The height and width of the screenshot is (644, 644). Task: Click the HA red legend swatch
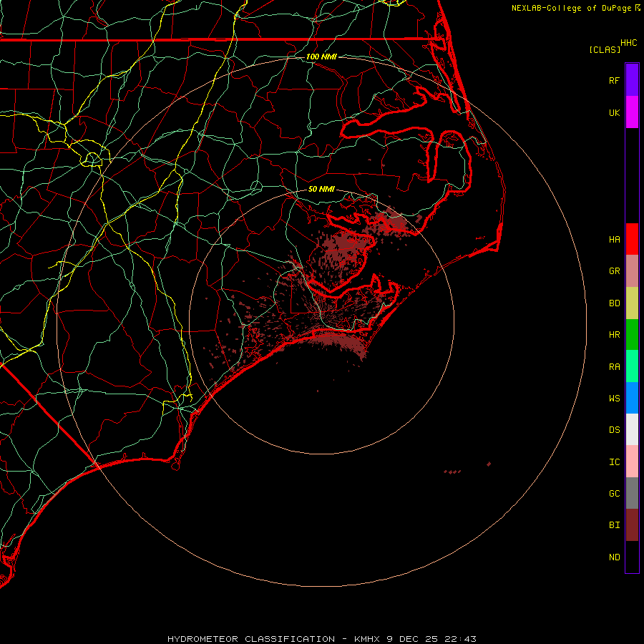click(x=632, y=239)
